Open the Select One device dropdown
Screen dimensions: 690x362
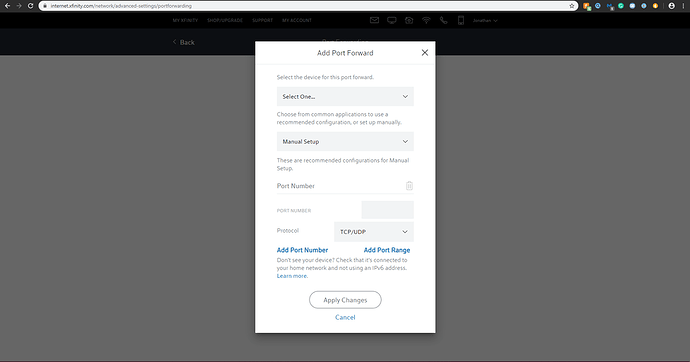345,96
